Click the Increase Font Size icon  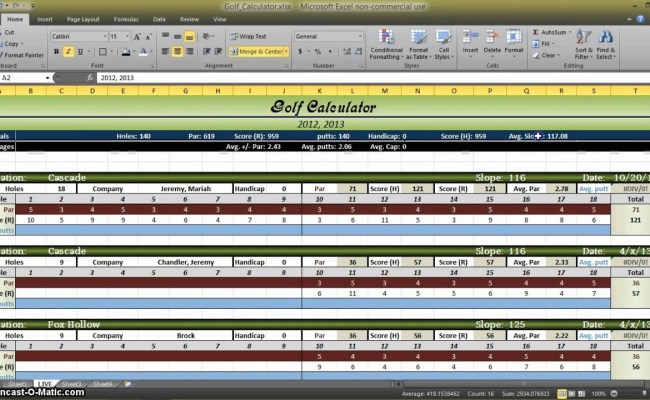[x=137, y=37]
